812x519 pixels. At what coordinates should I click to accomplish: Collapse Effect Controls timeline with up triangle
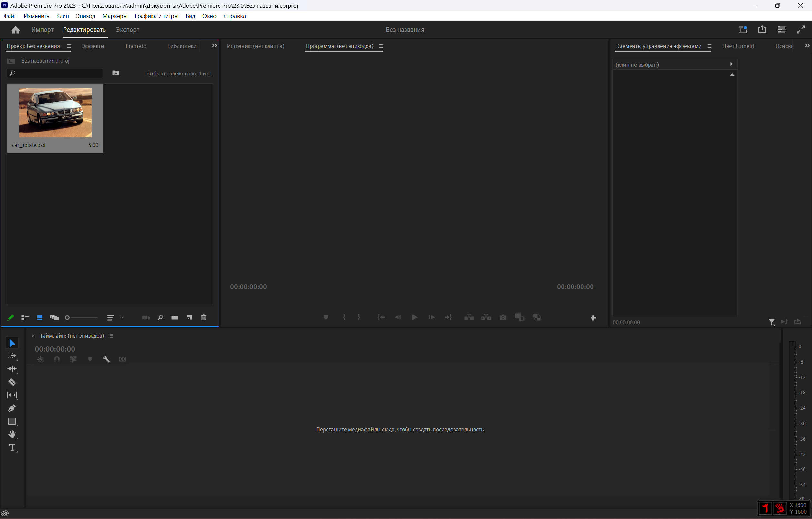(x=732, y=74)
